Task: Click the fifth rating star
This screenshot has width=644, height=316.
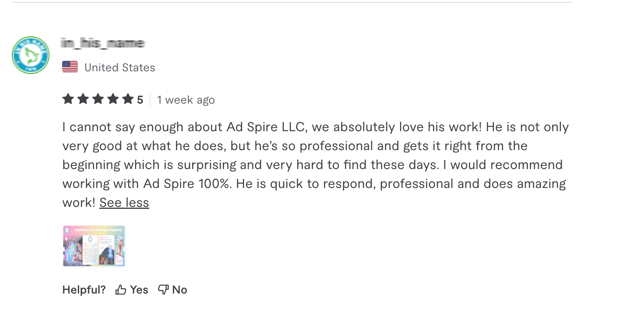Action: click(x=128, y=99)
